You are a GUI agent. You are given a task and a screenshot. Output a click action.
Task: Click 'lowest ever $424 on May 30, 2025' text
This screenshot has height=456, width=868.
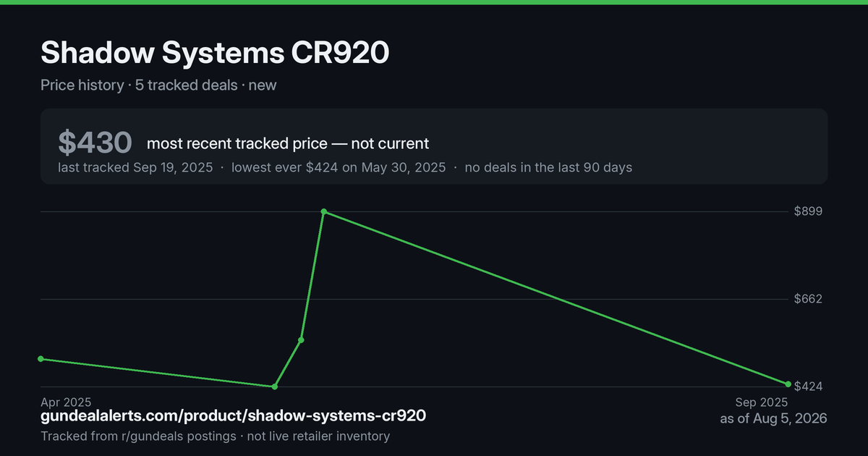339,167
